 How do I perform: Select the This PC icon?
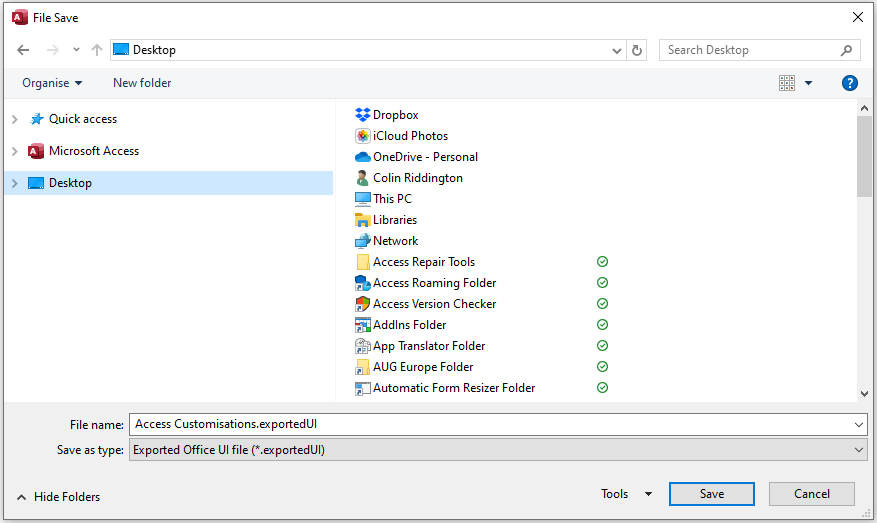point(362,199)
